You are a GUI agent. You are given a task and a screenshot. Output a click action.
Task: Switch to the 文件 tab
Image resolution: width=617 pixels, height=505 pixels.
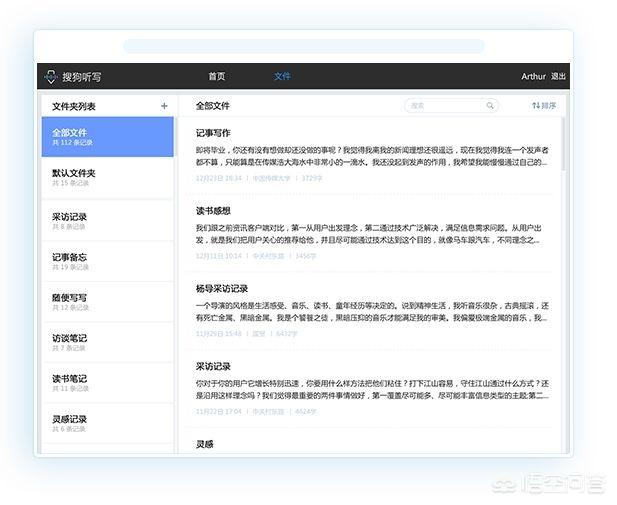point(282,76)
